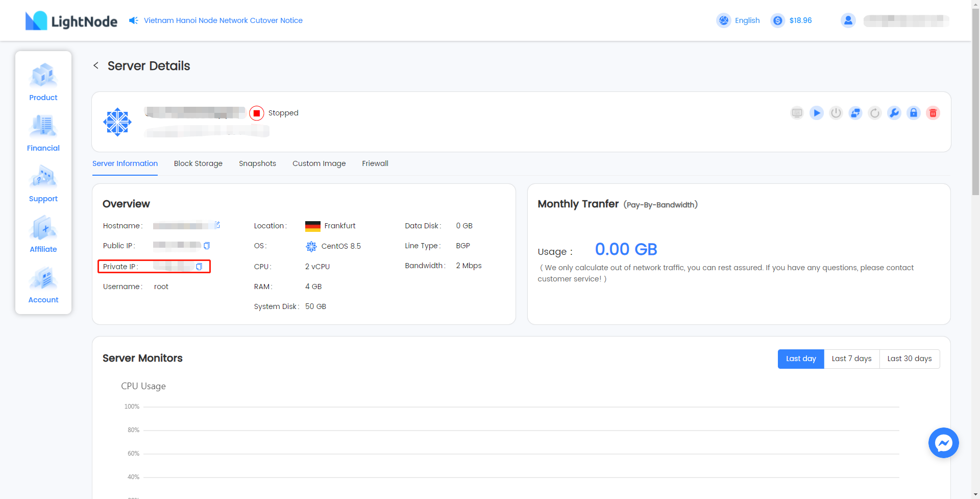Click the 50 GB system disk value
The width and height of the screenshot is (980, 499).
(315, 306)
